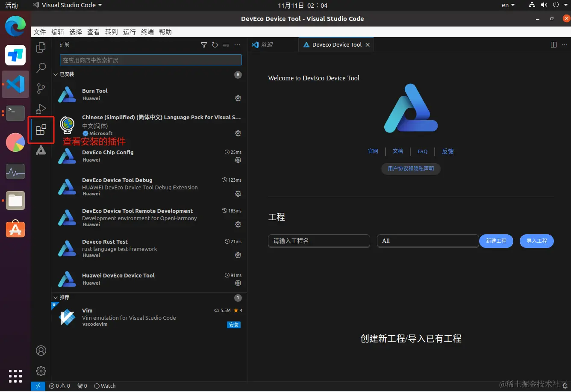Open the 文件 menu
Viewport: 571px width, 392px height.
[40, 32]
